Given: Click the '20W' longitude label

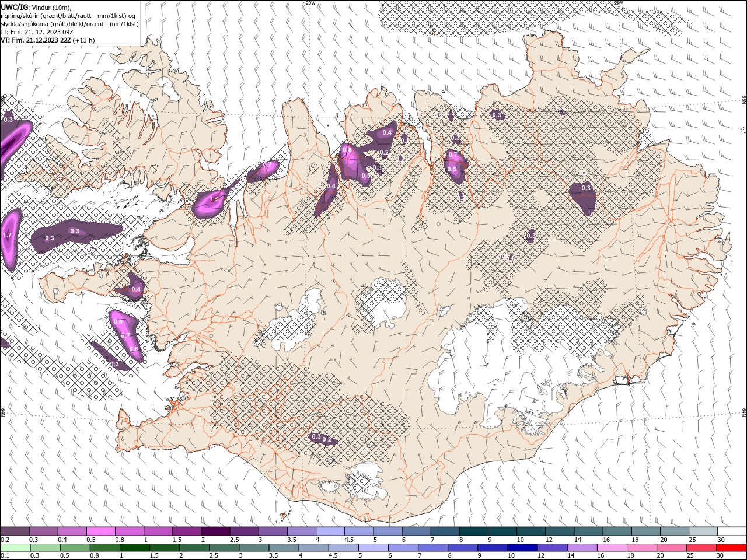Looking at the screenshot, I should point(311,3).
